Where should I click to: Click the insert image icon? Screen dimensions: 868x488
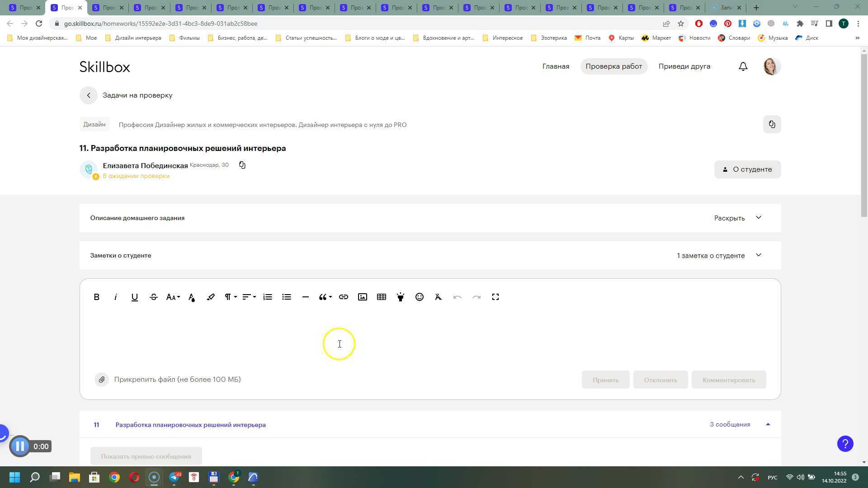pos(363,297)
